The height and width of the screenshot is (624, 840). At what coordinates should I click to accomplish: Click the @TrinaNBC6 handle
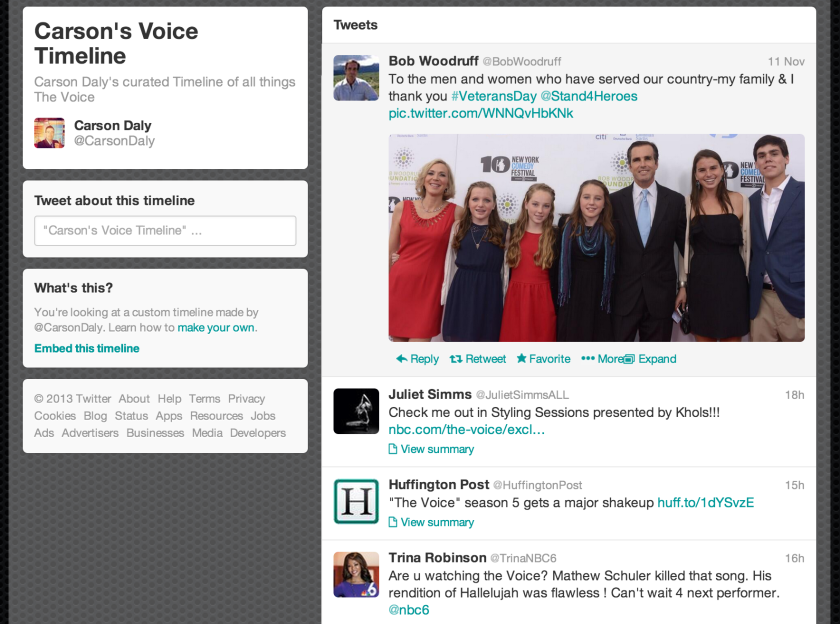tap(523, 559)
